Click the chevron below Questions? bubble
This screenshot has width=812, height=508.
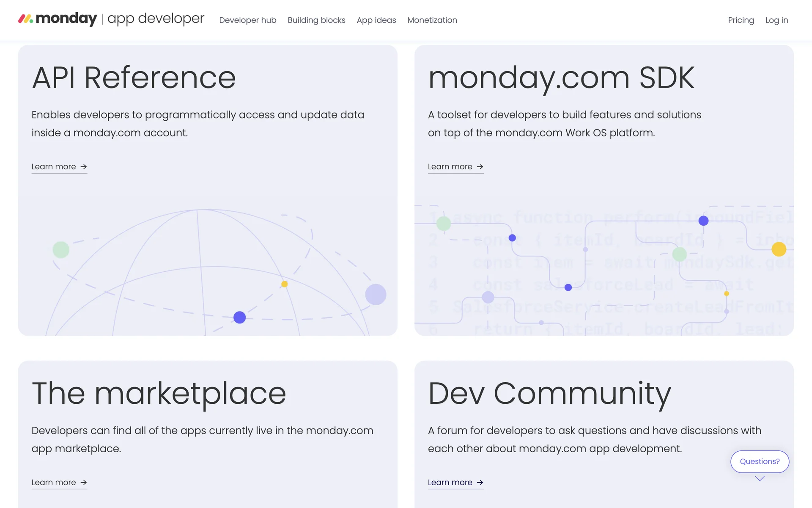pyautogui.click(x=760, y=479)
